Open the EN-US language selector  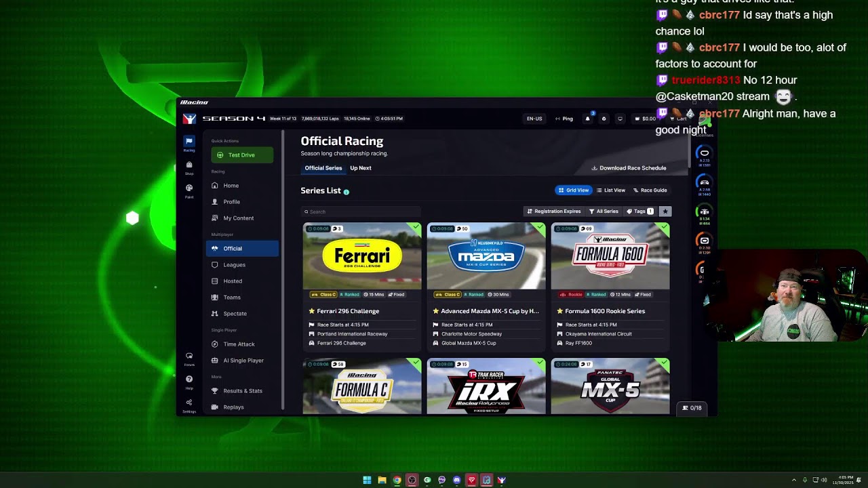534,119
